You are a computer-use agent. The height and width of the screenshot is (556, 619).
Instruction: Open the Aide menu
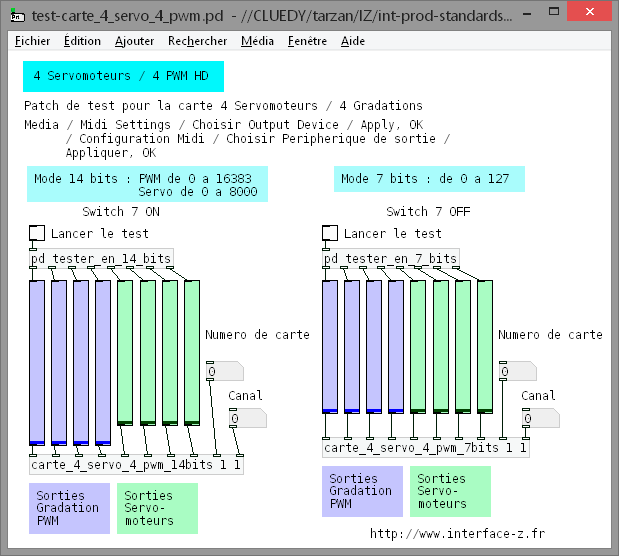pos(353,41)
